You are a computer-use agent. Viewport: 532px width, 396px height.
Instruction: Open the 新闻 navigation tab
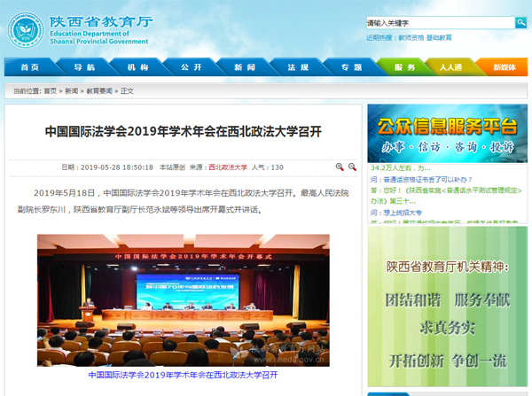pos(244,67)
